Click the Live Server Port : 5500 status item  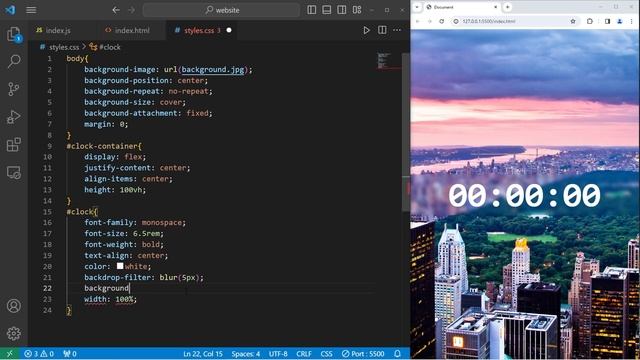[x=363, y=353]
